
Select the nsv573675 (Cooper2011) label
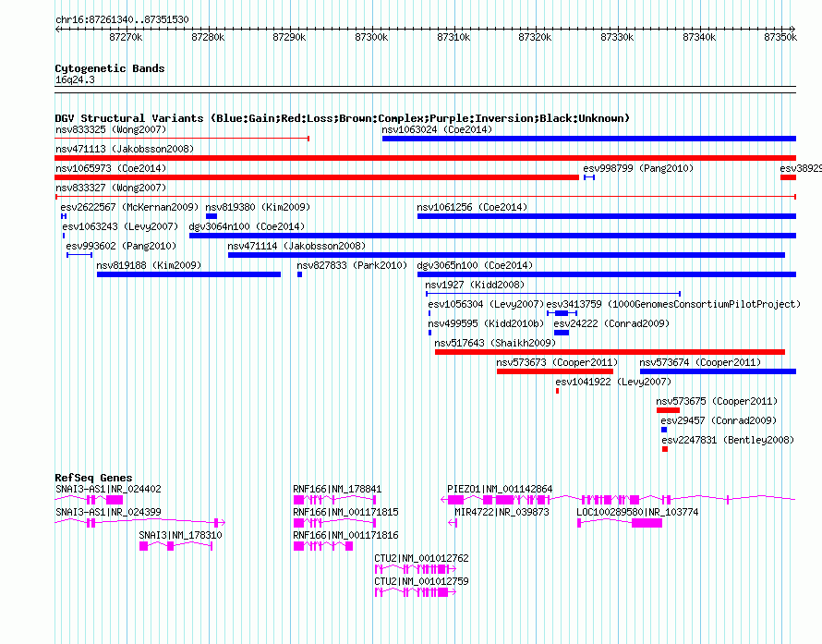[717, 401]
